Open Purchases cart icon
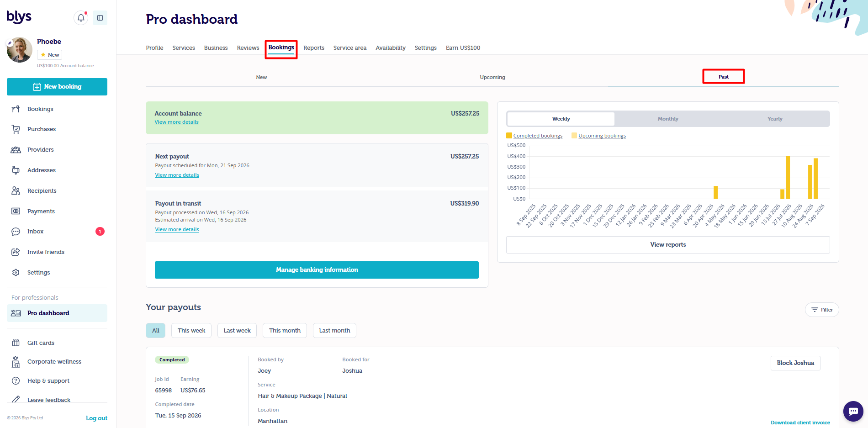 coord(16,129)
